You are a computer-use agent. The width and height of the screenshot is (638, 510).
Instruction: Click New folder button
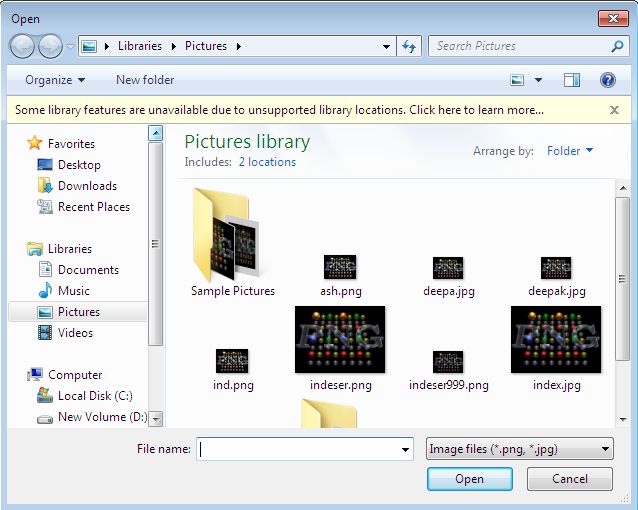click(145, 80)
